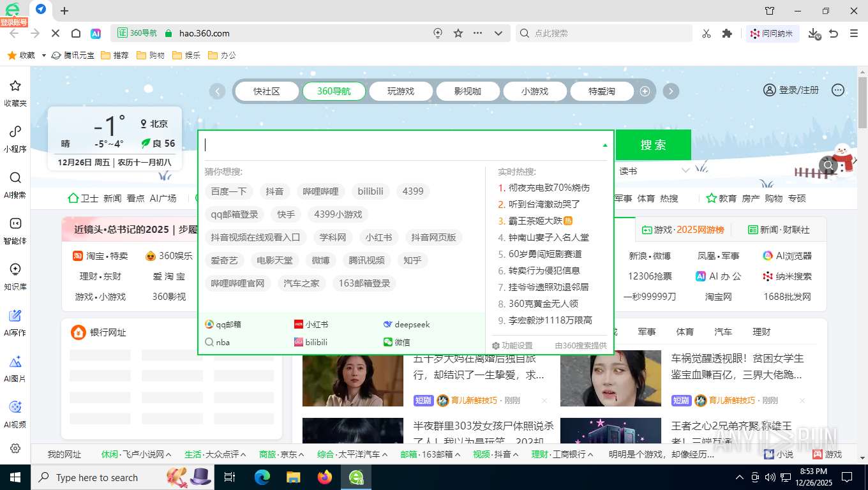Select the 百度一下 search suggestion

pos(228,191)
